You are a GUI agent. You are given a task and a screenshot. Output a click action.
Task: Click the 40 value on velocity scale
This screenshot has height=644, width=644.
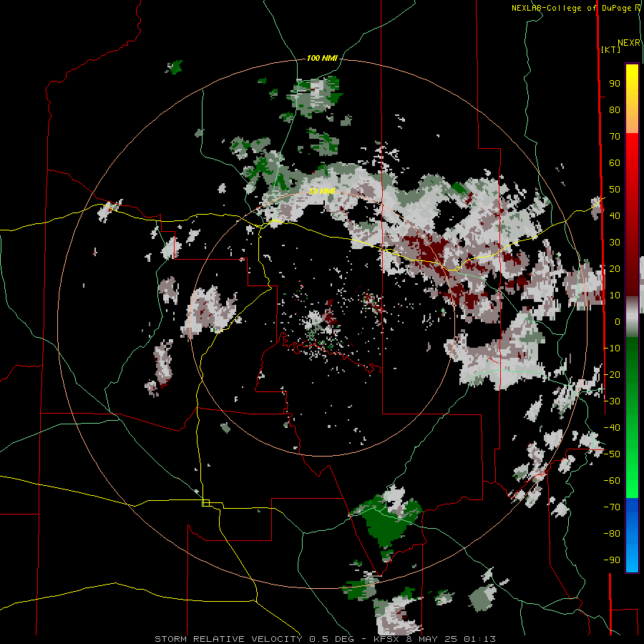click(x=615, y=215)
